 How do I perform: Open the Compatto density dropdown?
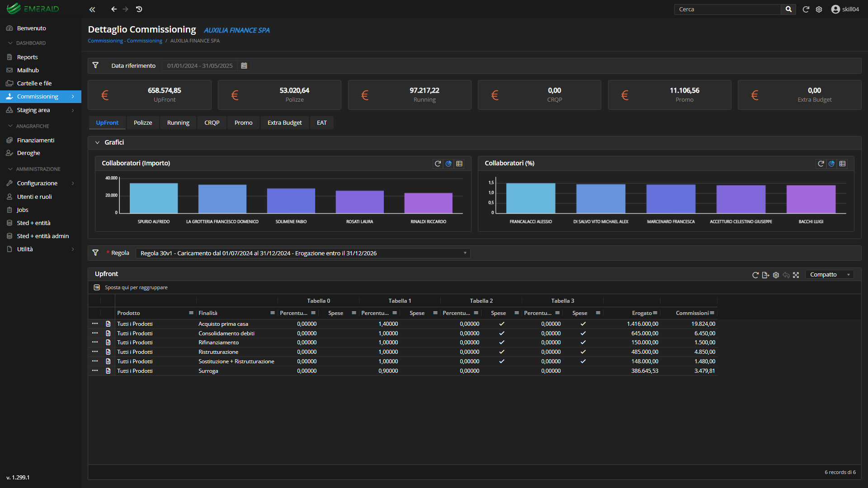pyautogui.click(x=830, y=275)
